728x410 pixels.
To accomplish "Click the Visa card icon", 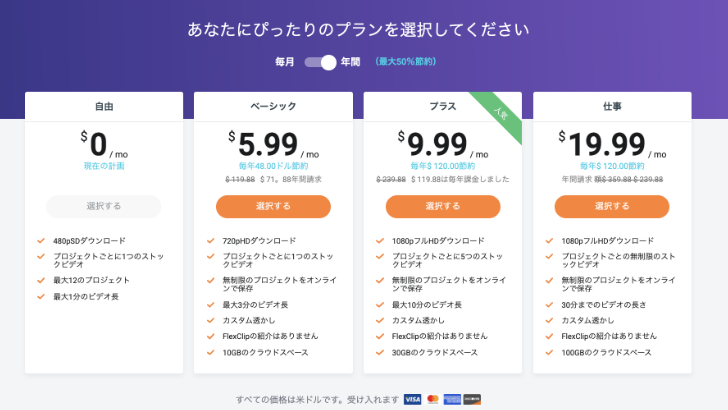I will pos(412,399).
